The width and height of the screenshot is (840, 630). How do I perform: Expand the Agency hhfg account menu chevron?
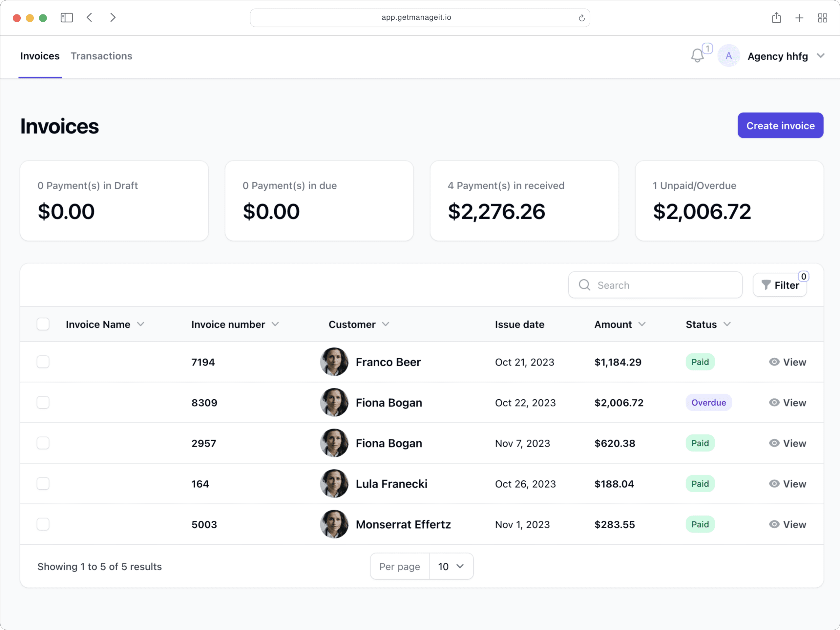click(821, 56)
